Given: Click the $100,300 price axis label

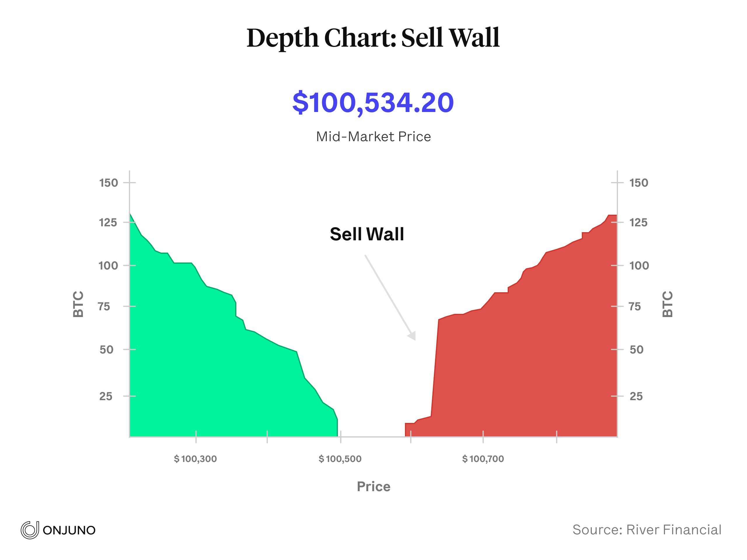Looking at the screenshot, I should tap(196, 459).
